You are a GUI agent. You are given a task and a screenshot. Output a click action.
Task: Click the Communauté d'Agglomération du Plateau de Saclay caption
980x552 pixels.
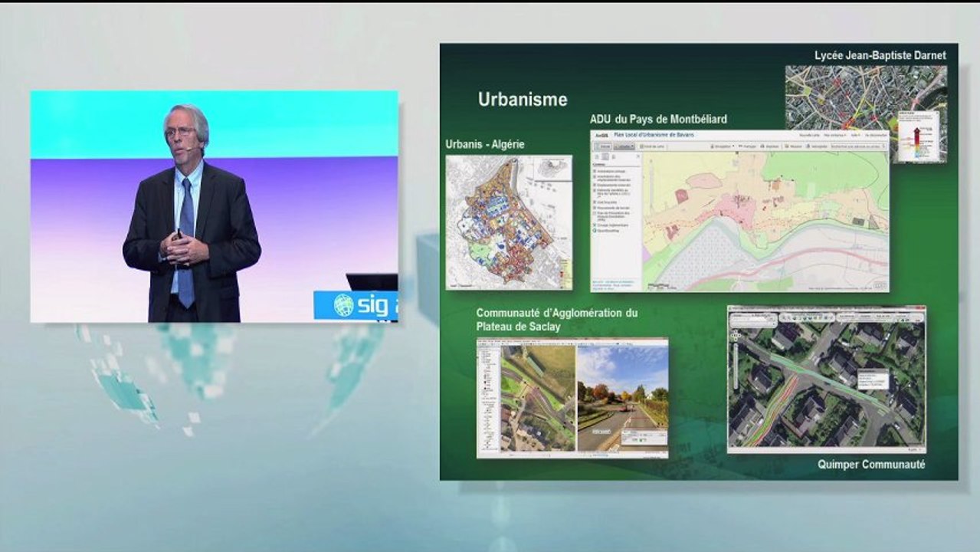556,320
